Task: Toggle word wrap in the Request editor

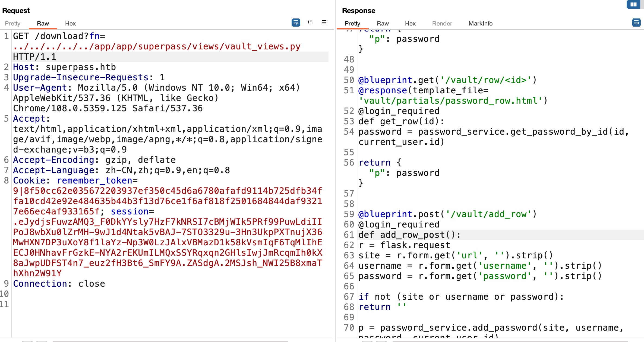Action: click(x=296, y=23)
